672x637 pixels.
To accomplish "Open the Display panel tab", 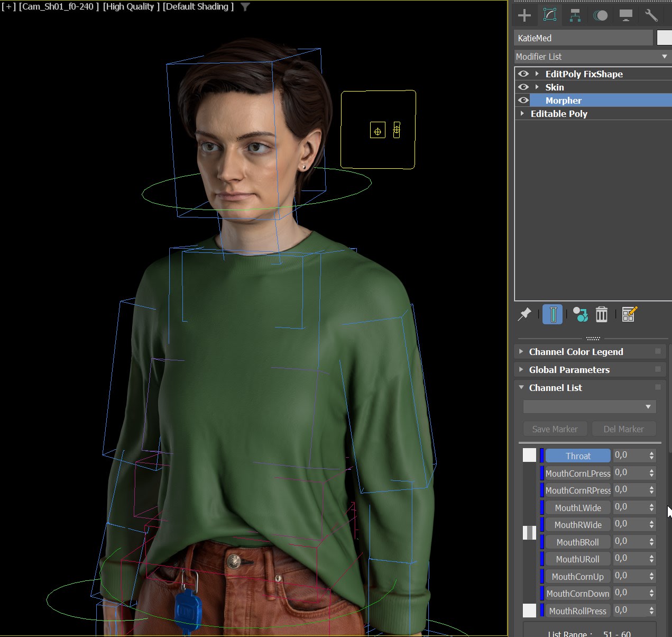I will pyautogui.click(x=625, y=15).
